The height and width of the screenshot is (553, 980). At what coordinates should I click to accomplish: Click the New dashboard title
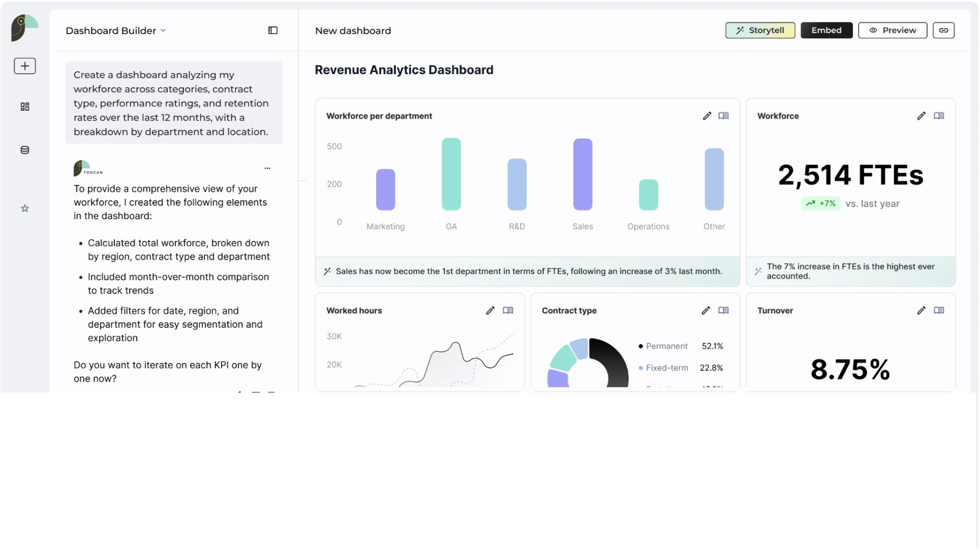353,30
